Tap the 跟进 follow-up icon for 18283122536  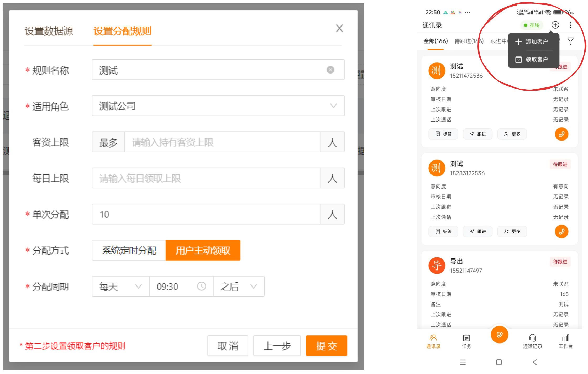coord(477,231)
